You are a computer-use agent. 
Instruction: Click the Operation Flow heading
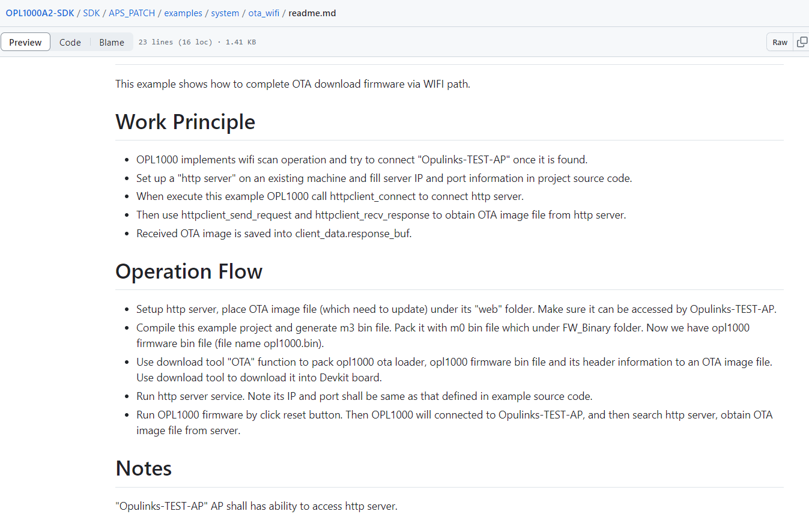(x=189, y=271)
